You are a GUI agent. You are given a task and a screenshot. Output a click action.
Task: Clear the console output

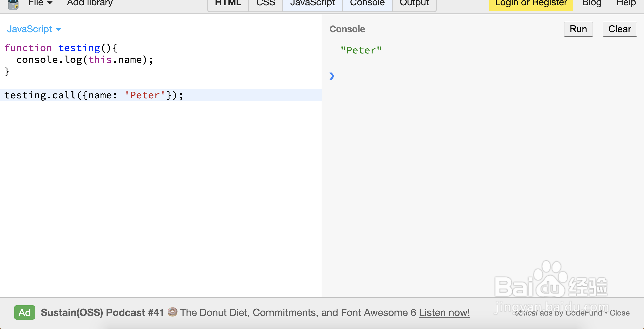click(x=620, y=29)
